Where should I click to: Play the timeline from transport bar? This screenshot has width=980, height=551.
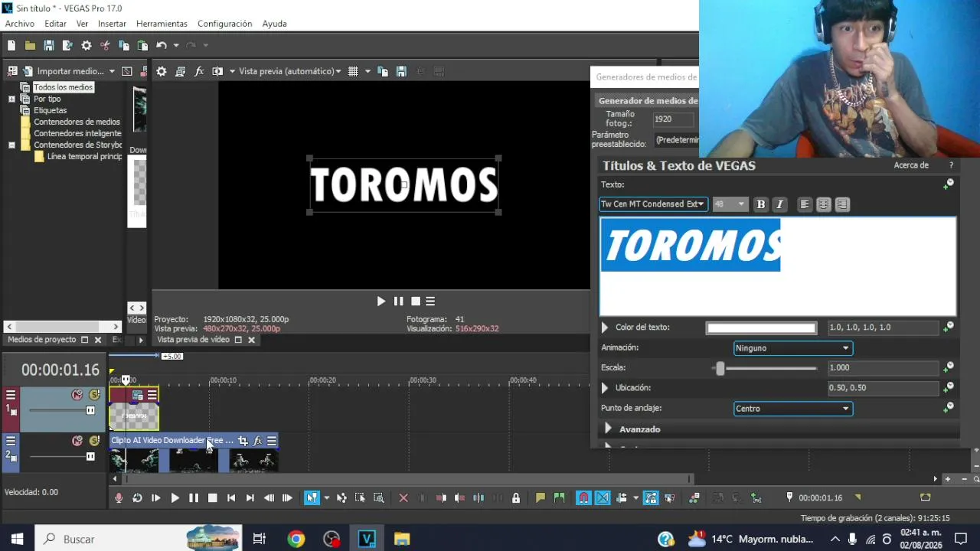(x=175, y=498)
